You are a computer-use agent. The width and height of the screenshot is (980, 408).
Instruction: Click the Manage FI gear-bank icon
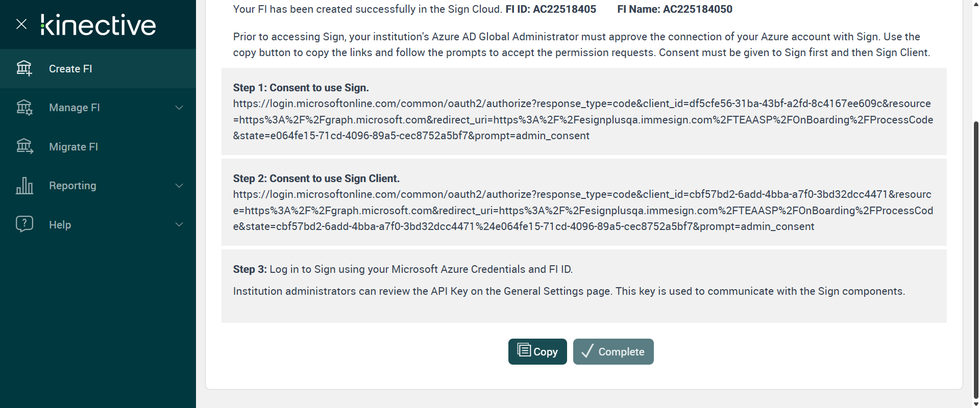24,108
